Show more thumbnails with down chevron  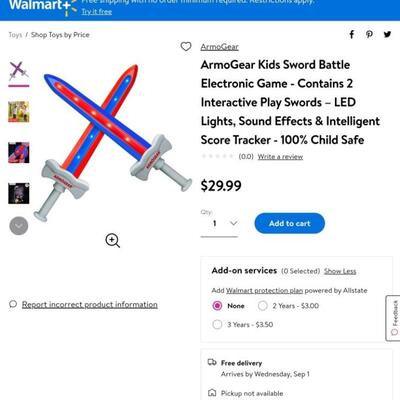point(19,226)
